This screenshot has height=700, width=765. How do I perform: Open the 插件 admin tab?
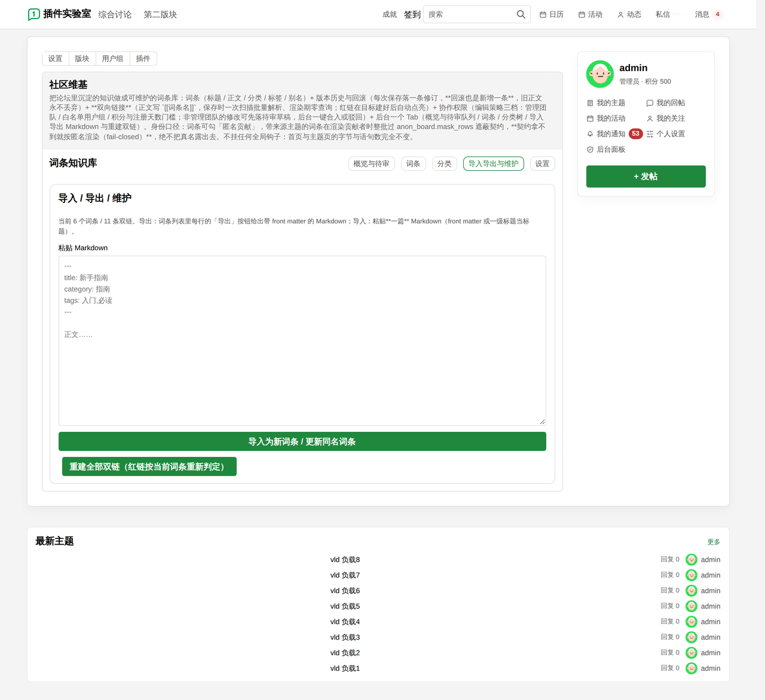click(143, 59)
